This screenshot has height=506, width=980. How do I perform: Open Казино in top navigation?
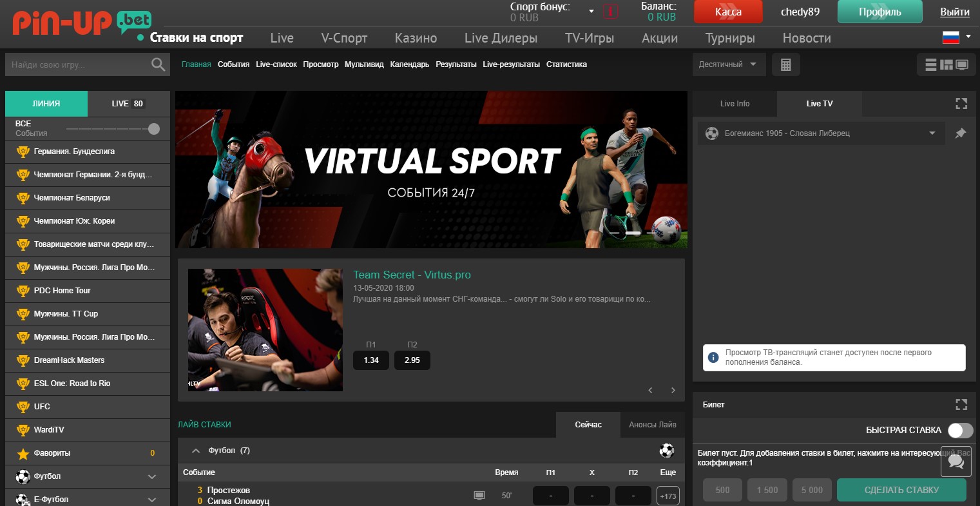[416, 38]
